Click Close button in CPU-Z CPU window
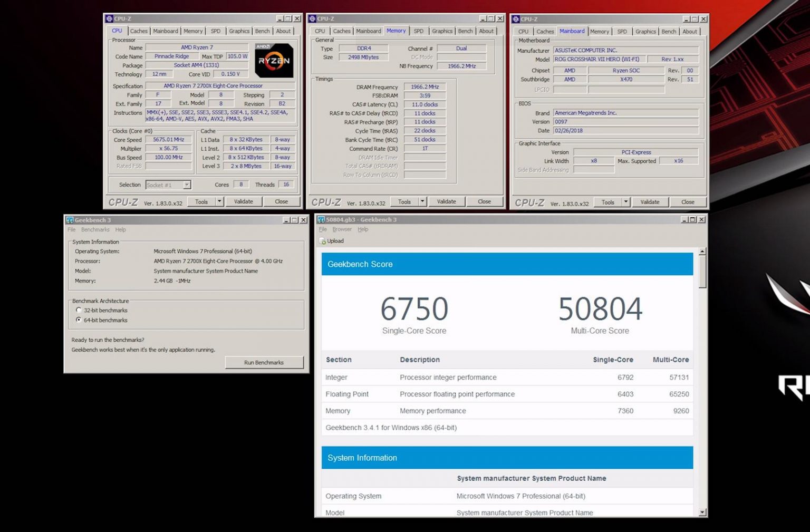This screenshot has width=810, height=532. [282, 201]
